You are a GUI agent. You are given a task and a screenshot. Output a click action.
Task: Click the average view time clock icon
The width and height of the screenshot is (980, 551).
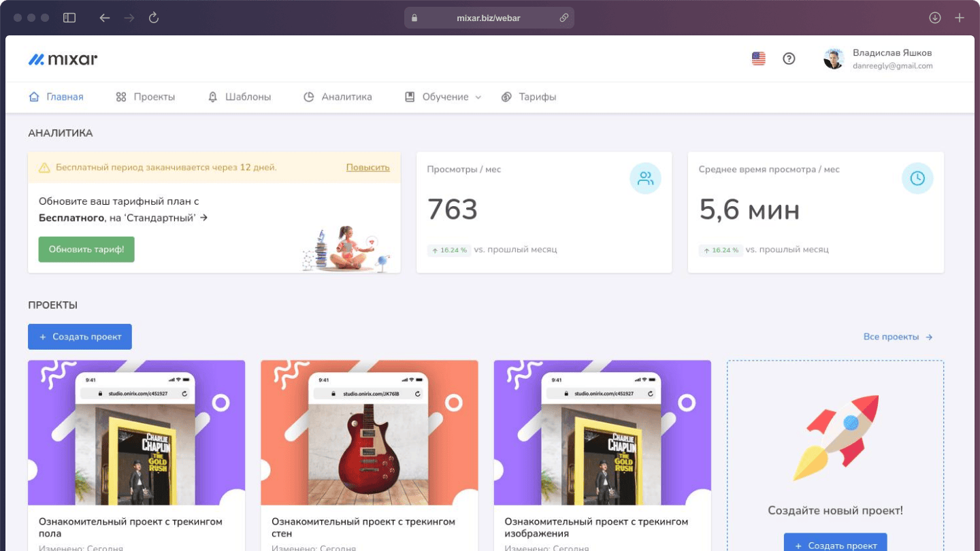click(x=917, y=178)
